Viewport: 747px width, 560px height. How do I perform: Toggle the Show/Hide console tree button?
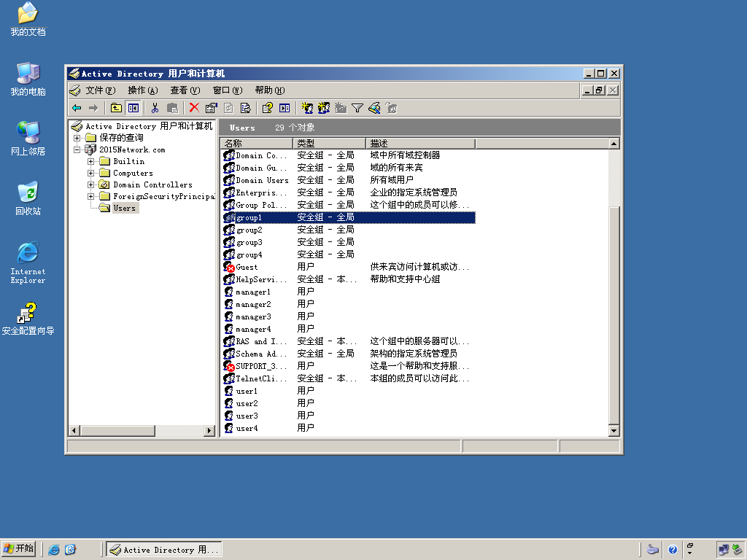pos(133,108)
